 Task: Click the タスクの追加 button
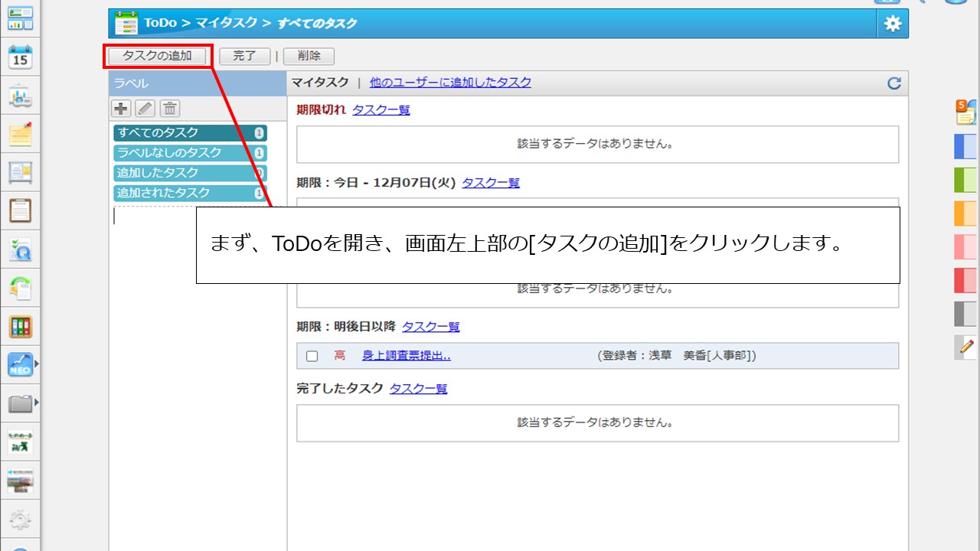[157, 56]
